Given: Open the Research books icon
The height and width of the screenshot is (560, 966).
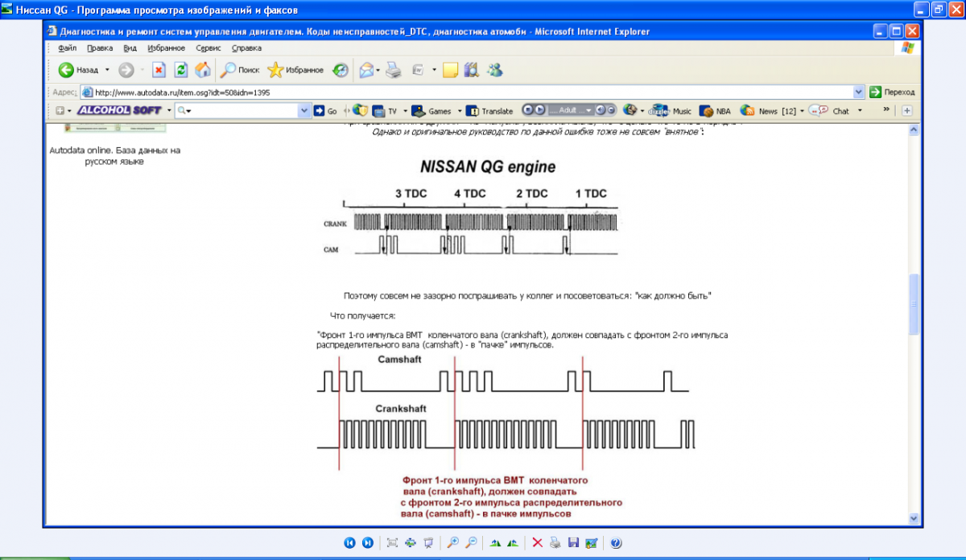Looking at the screenshot, I should (x=471, y=70).
